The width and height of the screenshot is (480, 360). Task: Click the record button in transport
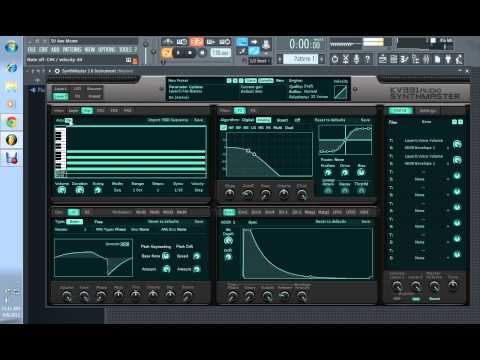tap(202, 53)
